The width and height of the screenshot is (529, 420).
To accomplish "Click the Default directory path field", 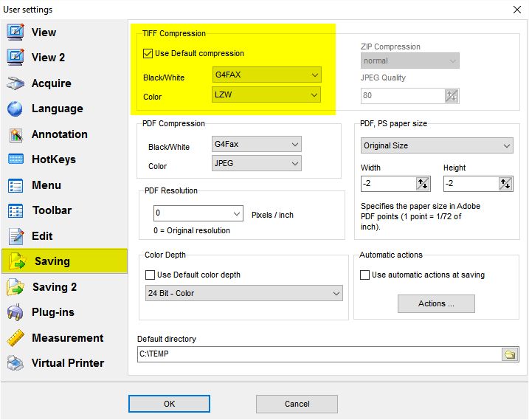I will (x=319, y=354).
